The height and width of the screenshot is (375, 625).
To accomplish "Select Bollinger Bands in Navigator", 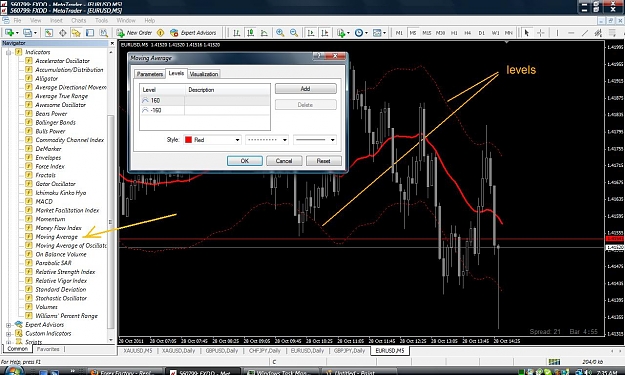I will coord(55,122).
